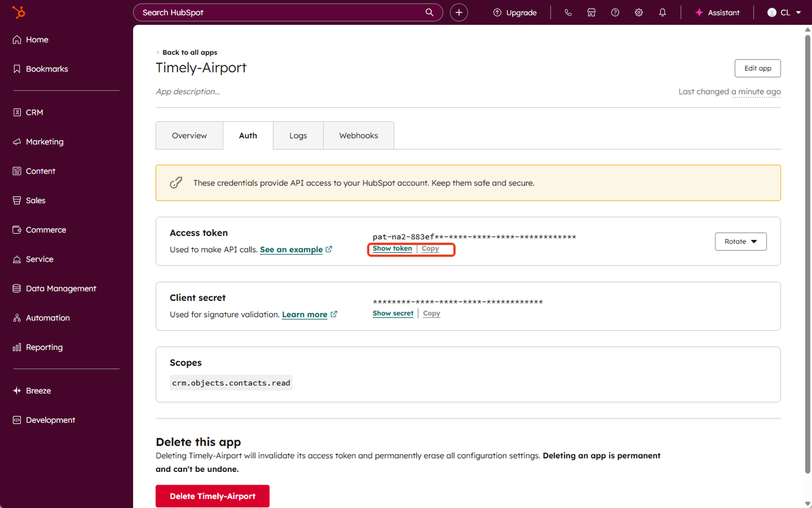Follow the Back to all apps link
Image resolution: width=812 pixels, height=508 pixels.
click(189, 53)
